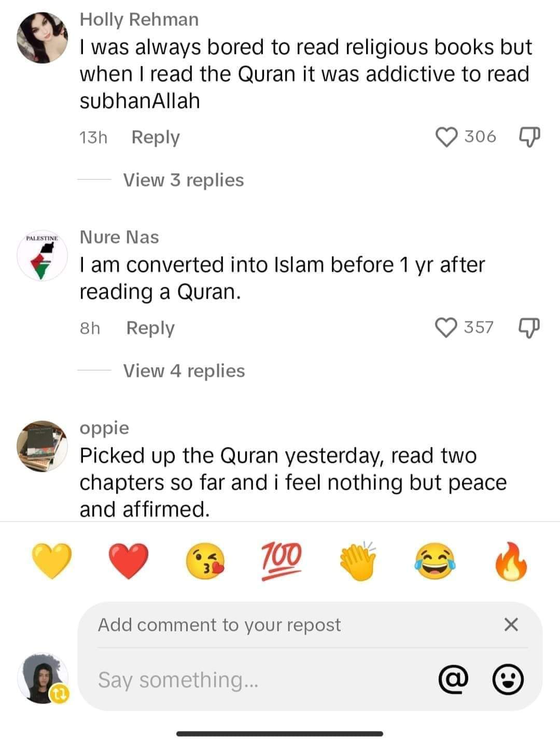This screenshot has height=745, width=560.
Task: Expand View 3 replies under Holly's comment
Action: pos(183,180)
